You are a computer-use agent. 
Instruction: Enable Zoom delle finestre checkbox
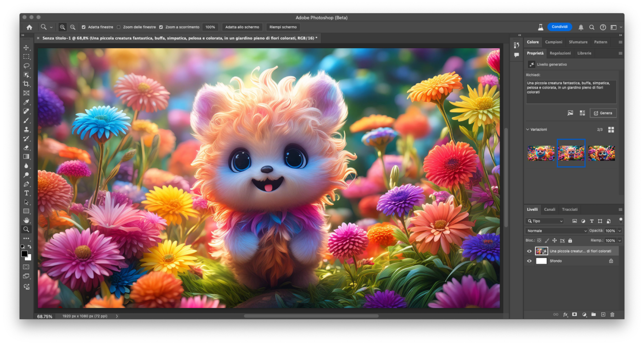[119, 27]
